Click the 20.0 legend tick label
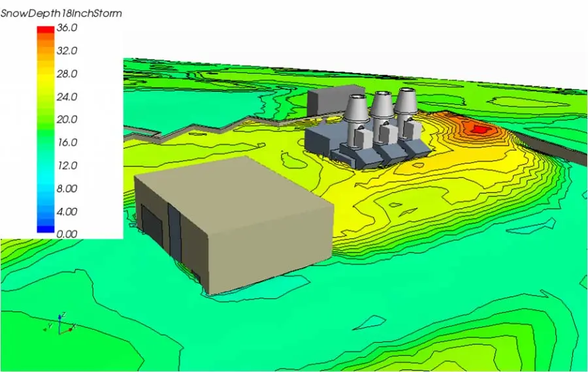Image resolution: width=588 pixels, height=372 pixels. 67,119
